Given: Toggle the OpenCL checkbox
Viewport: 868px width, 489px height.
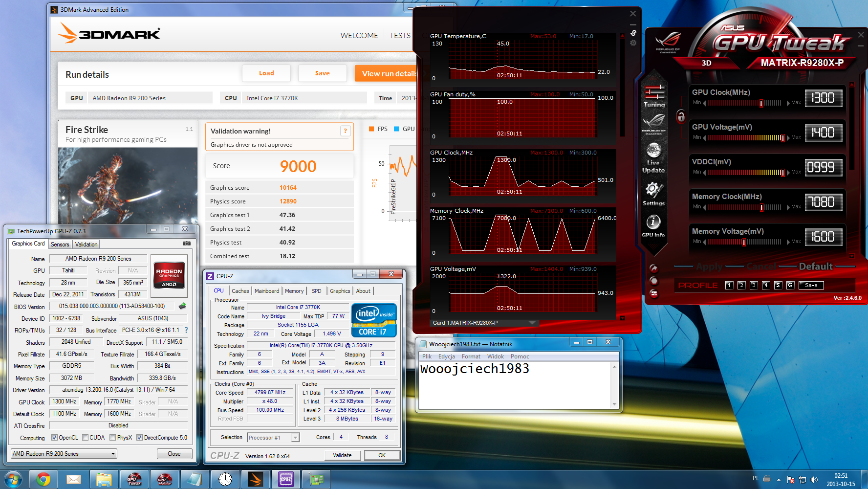Looking at the screenshot, I should [55, 438].
